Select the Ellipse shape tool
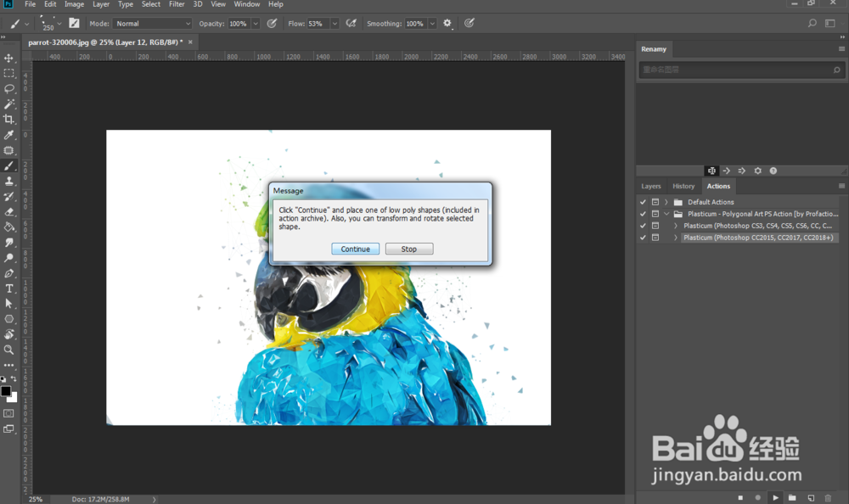Viewport: 849px width, 504px height. pos(8,319)
